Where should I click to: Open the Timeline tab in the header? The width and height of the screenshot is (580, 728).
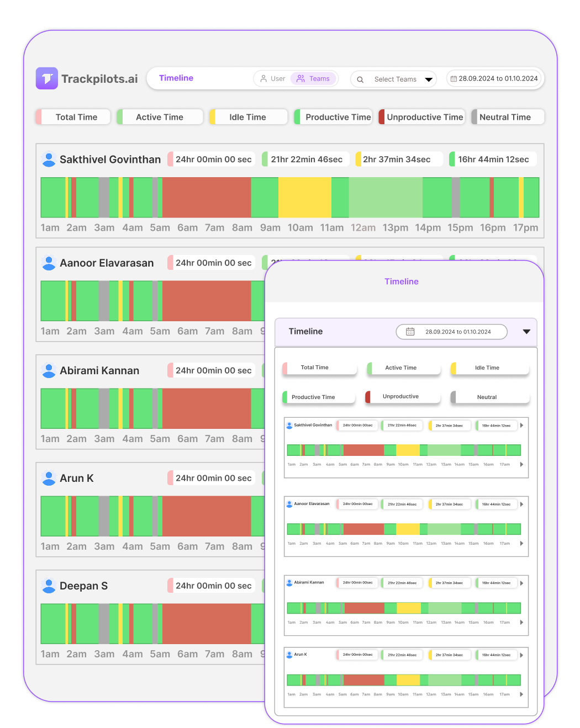[176, 78]
